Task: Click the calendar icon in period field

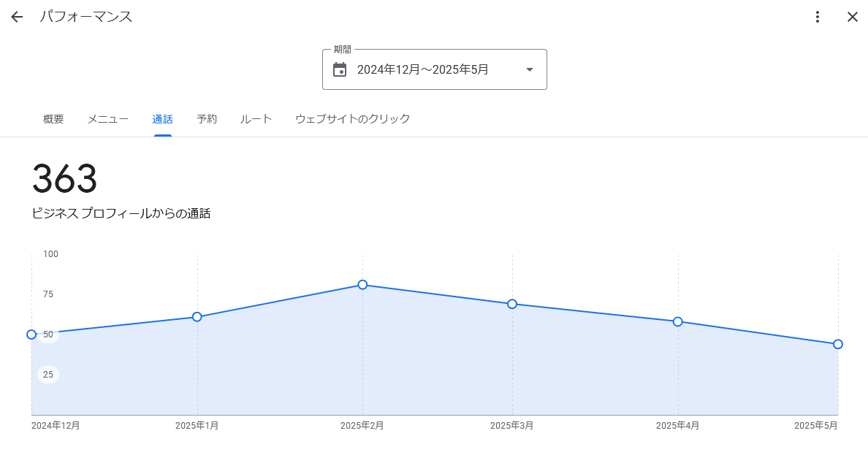Action: coord(340,69)
